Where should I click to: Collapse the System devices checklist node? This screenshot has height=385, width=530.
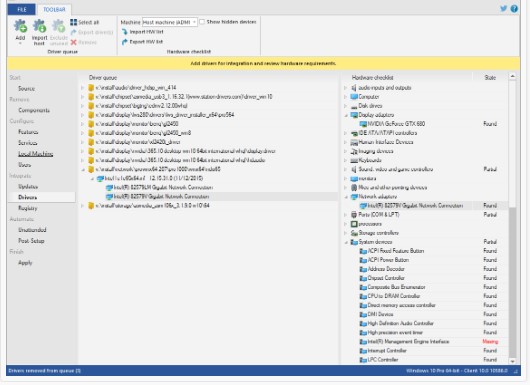(x=346, y=242)
